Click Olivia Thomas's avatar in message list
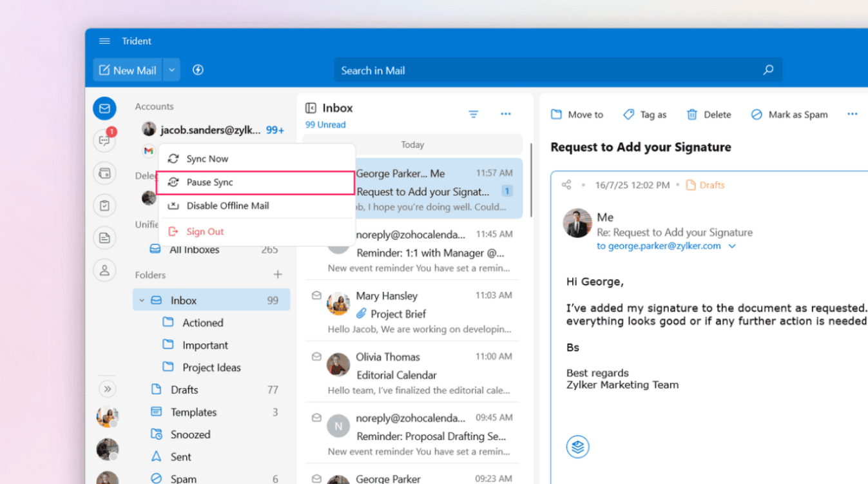The image size is (868, 484). pos(338,365)
